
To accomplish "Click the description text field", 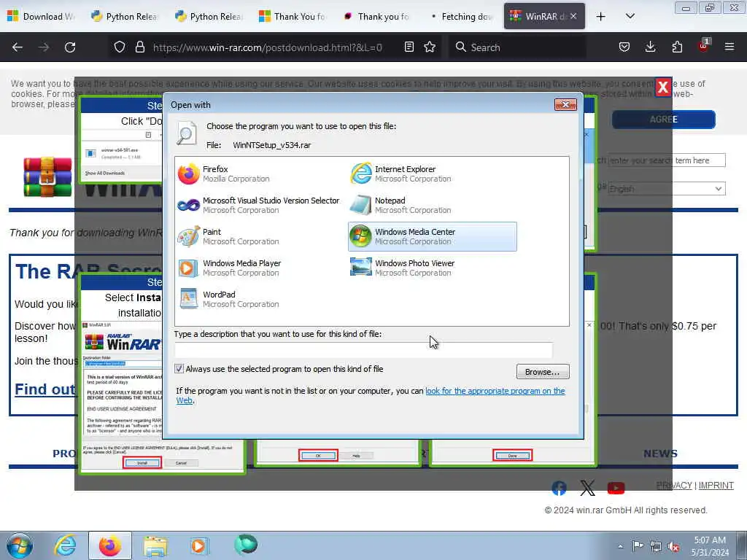I will [x=363, y=350].
